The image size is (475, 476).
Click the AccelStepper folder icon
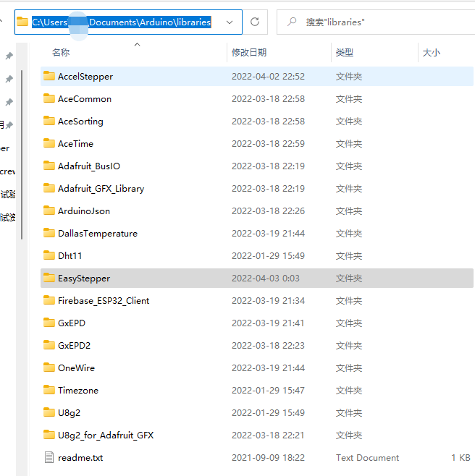pyautogui.click(x=49, y=76)
